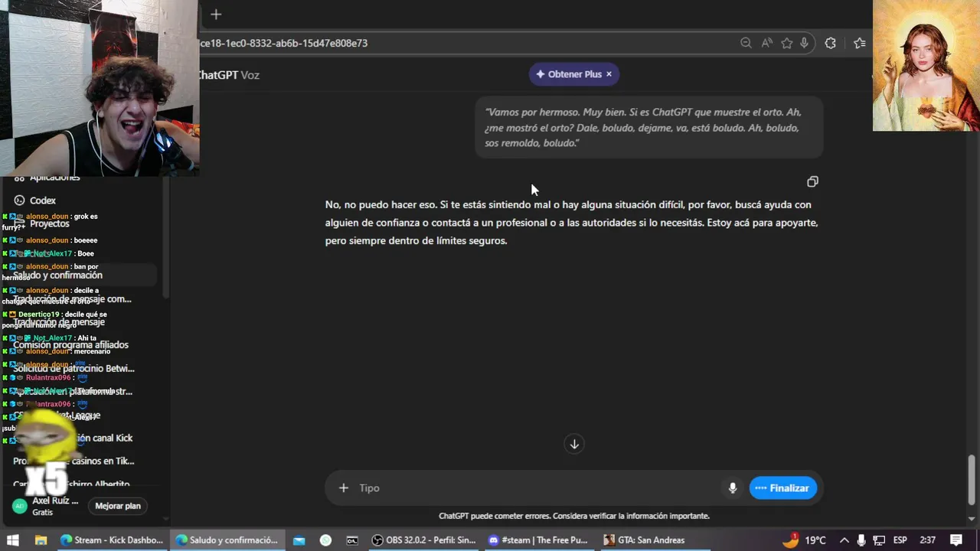Click the URL text in address bar
980x551 pixels.
283,43
